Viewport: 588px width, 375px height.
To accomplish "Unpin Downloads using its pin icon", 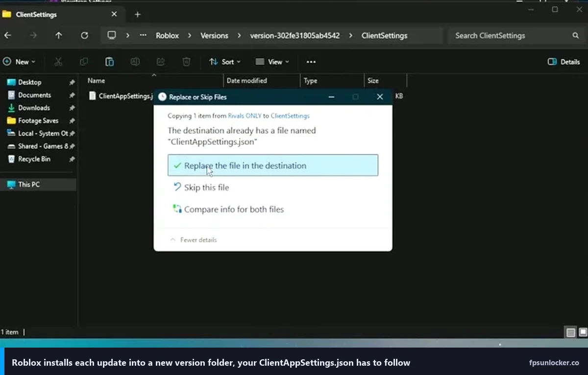I will (72, 108).
